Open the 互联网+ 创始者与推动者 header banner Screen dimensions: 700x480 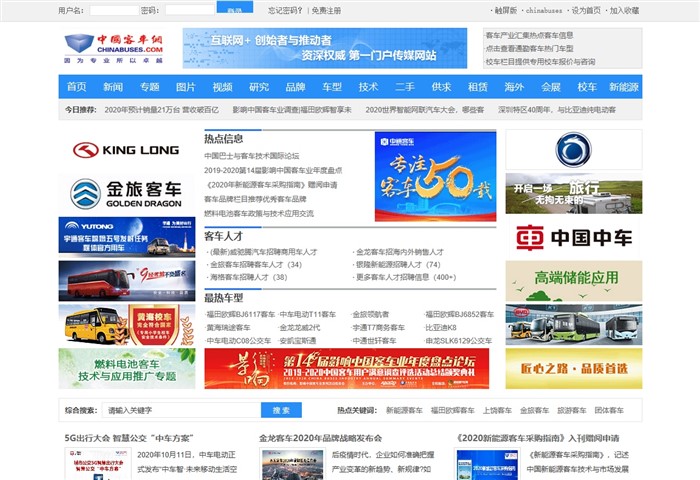click(325, 48)
